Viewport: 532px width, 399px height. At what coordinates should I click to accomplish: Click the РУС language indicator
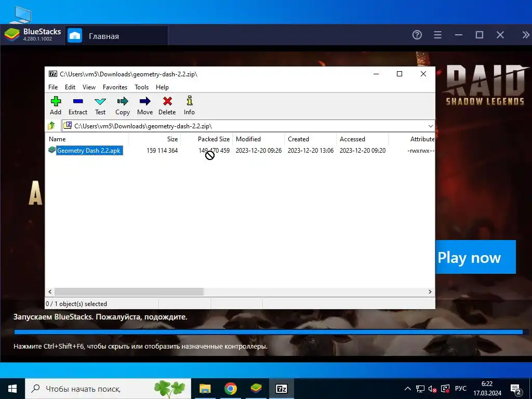tap(460, 389)
